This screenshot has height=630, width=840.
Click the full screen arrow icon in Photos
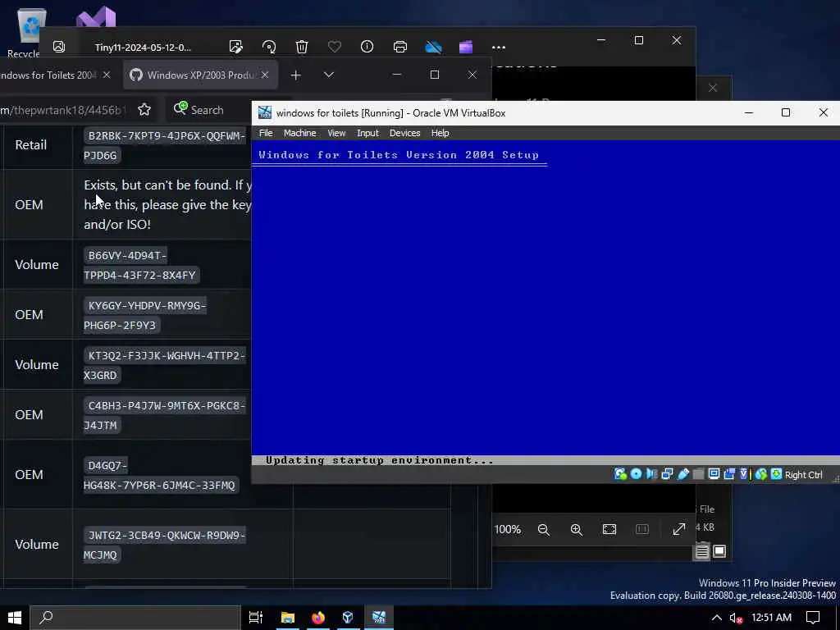tap(678, 529)
